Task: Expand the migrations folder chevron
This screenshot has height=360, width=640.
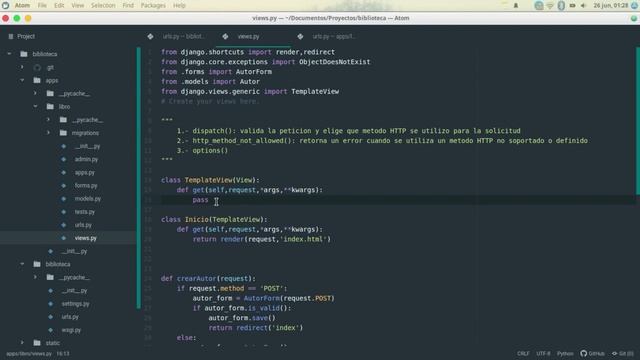Action: (49, 133)
